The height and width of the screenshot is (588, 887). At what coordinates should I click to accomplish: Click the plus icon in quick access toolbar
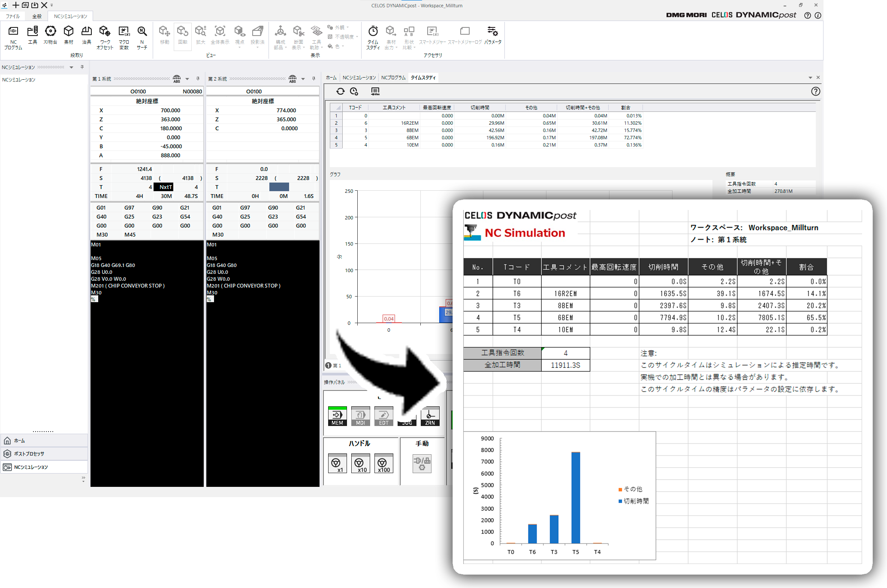(15, 5)
